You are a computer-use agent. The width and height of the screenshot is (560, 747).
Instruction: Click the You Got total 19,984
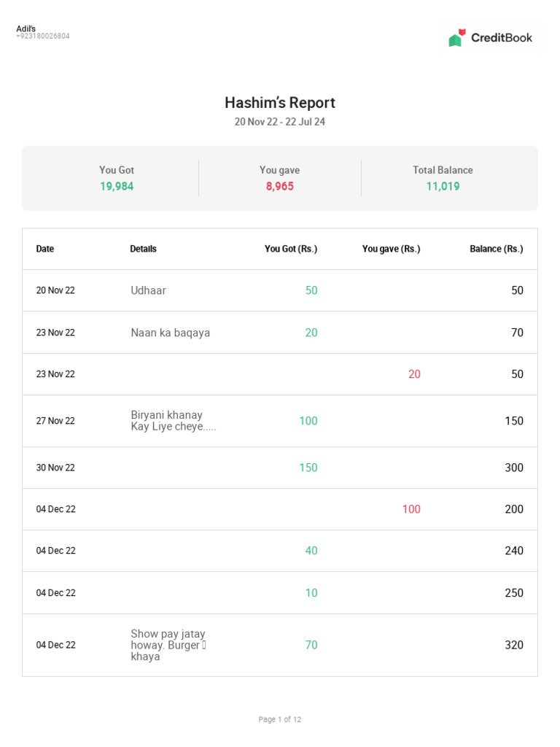click(117, 186)
